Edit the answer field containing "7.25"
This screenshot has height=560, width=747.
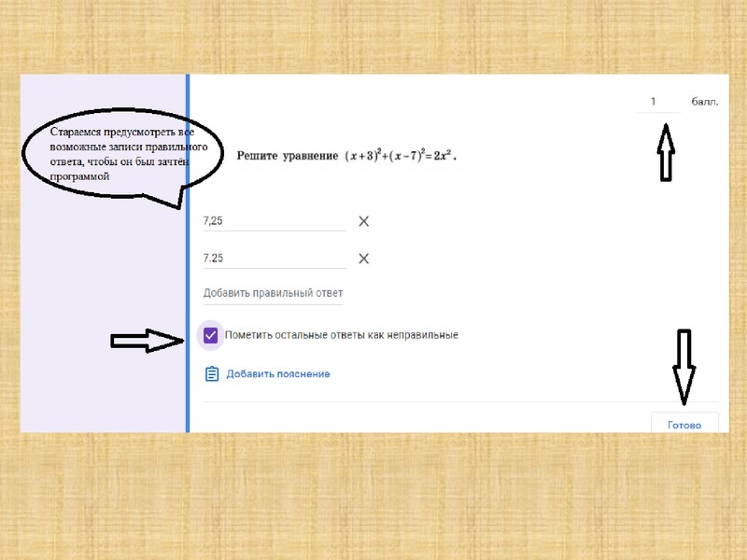click(274, 259)
